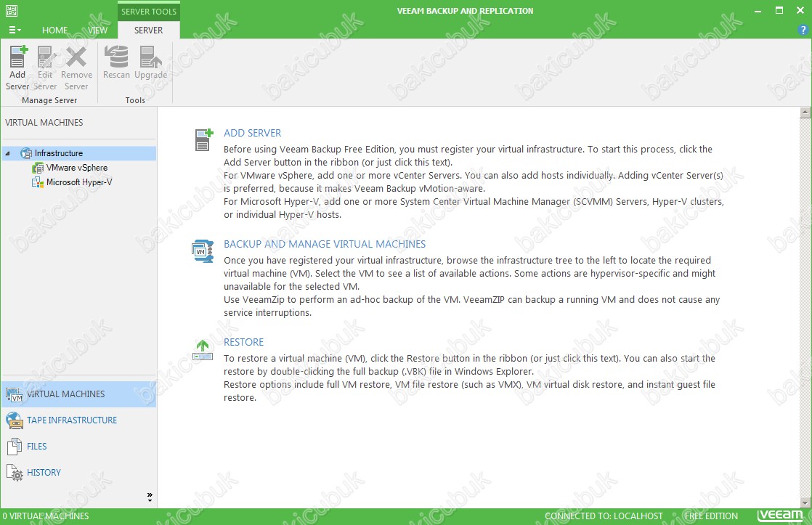The height and width of the screenshot is (525, 812).
Task: Click the Backup and Manage VM icon
Action: (x=203, y=251)
